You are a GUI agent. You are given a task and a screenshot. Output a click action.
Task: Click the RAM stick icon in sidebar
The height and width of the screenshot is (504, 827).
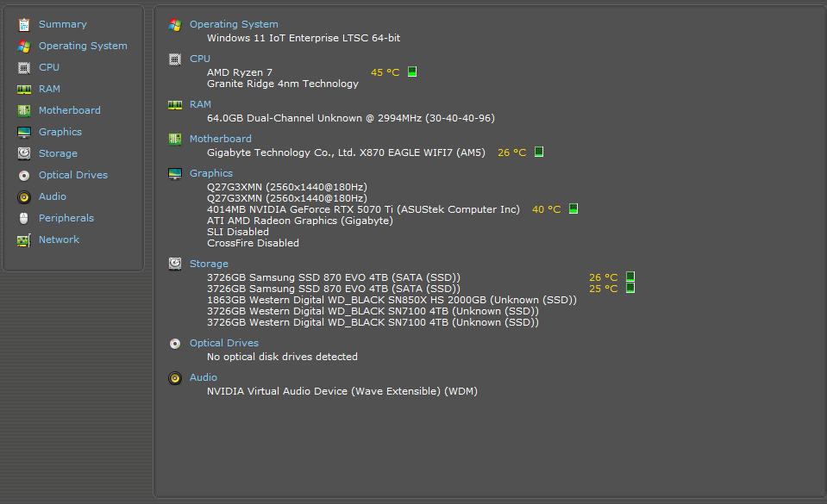24,90
